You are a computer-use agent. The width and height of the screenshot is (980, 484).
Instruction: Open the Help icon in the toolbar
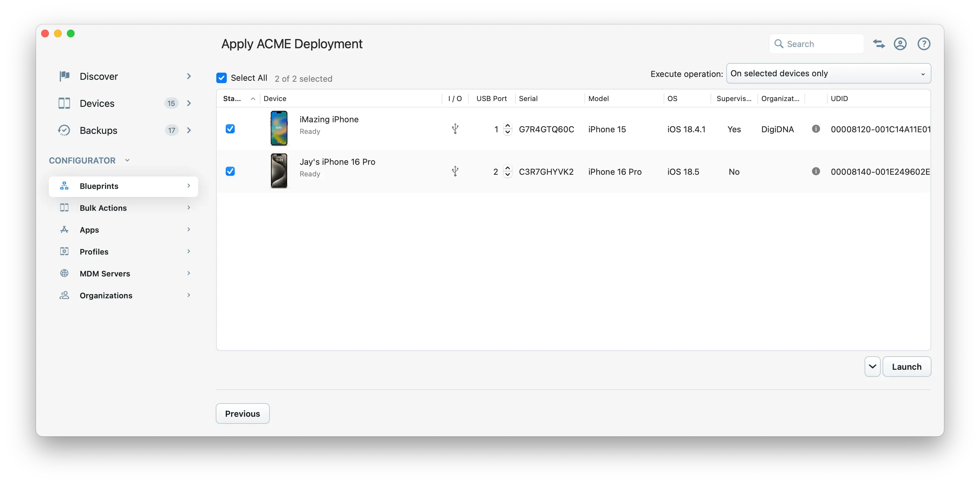[x=924, y=44]
